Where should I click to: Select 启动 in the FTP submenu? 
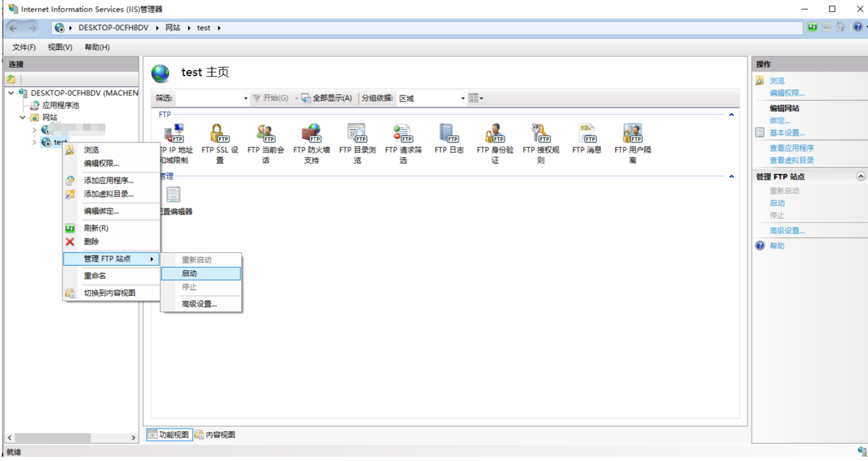coord(201,273)
